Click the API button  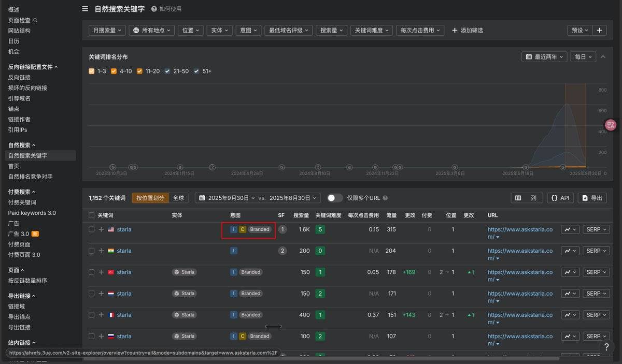point(560,198)
